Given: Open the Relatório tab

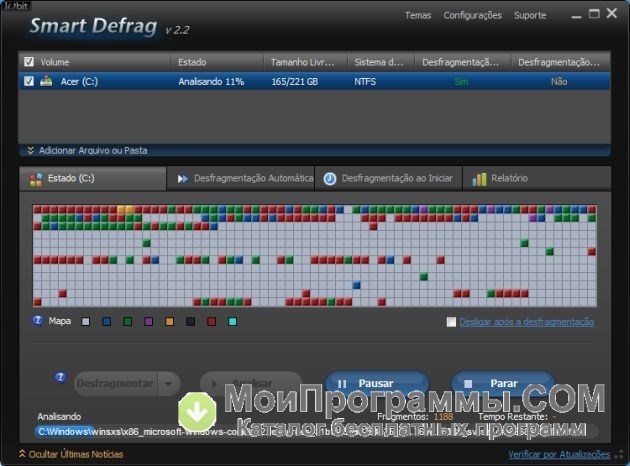Looking at the screenshot, I should [537, 178].
